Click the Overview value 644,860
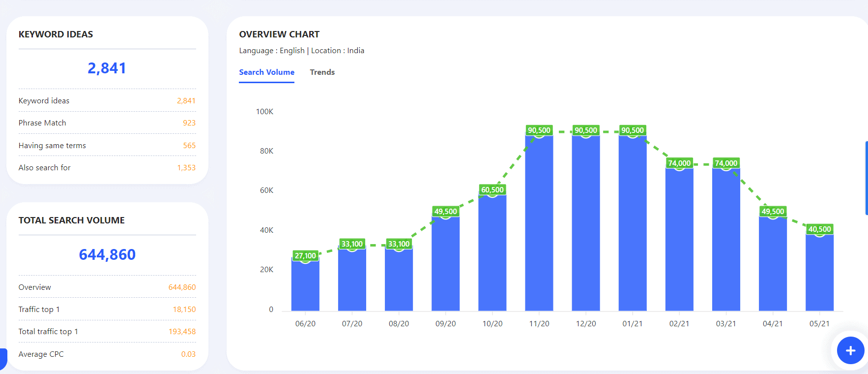This screenshot has width=868, height=374. (182, 287)
